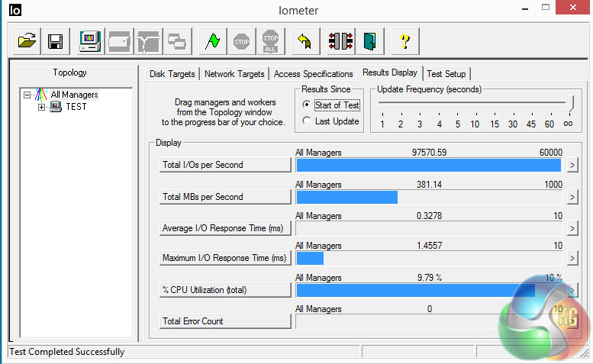The image size is (593, 364).
Task: Start tests with the green flag icon
Action: [x=212, y=41]
